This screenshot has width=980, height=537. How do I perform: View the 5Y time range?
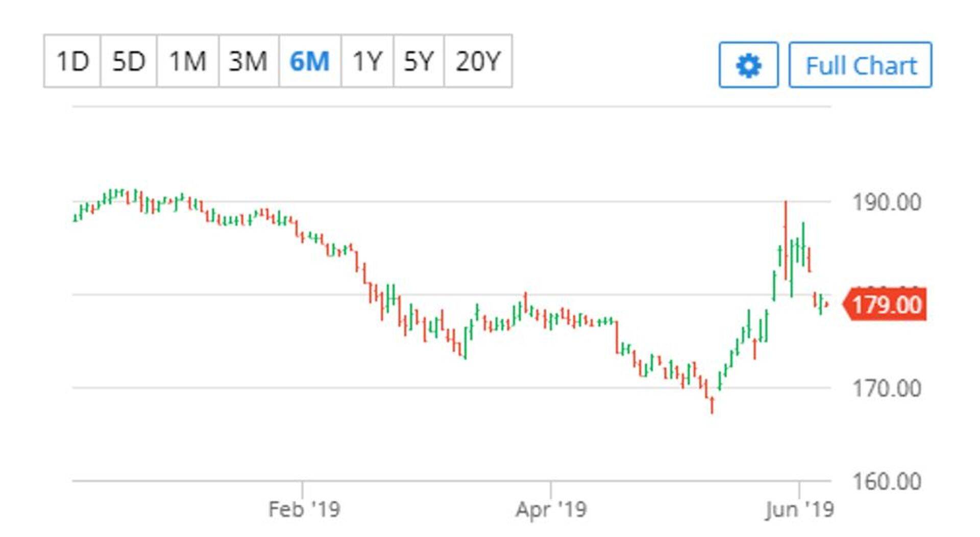coord(419,61)
